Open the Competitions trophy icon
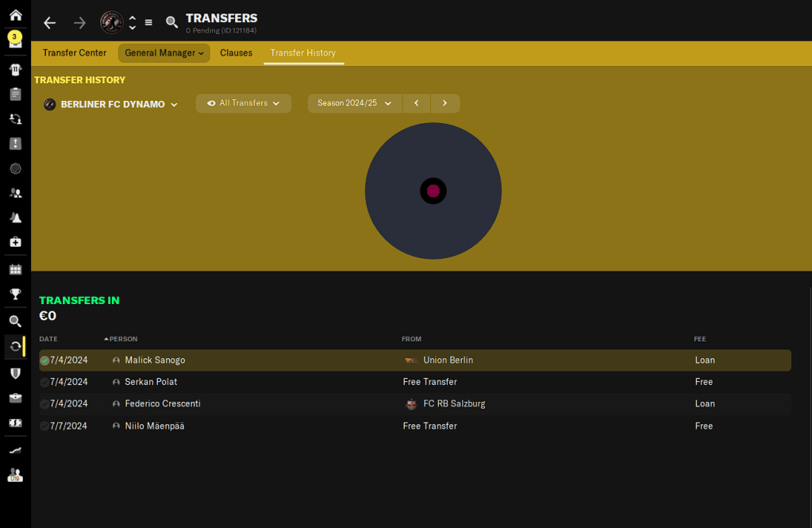This screenshot has width=812, height=528. [x=15, y=295]
